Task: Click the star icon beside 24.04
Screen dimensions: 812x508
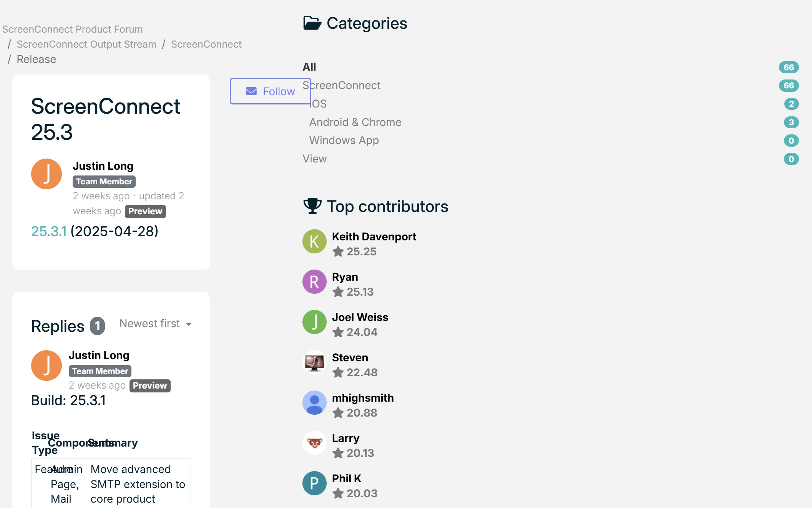Action: tap(338, 332)
